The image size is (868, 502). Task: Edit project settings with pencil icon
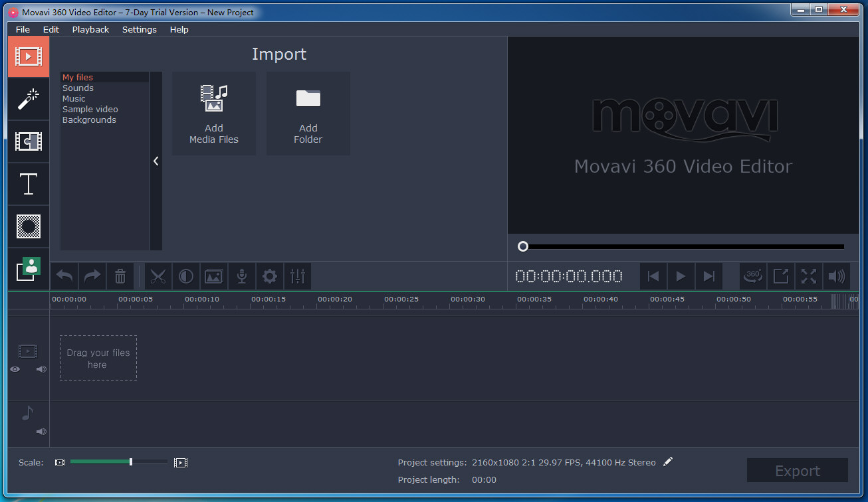click(x=668, y=461)
